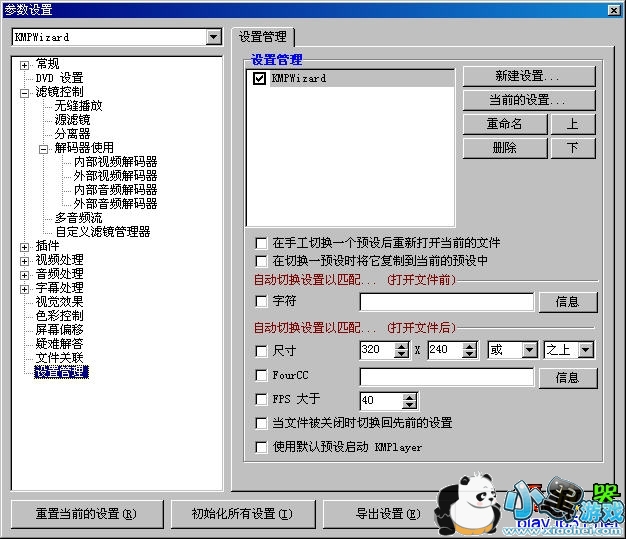Toggle the KMPWizard preset checkbox

259,78
